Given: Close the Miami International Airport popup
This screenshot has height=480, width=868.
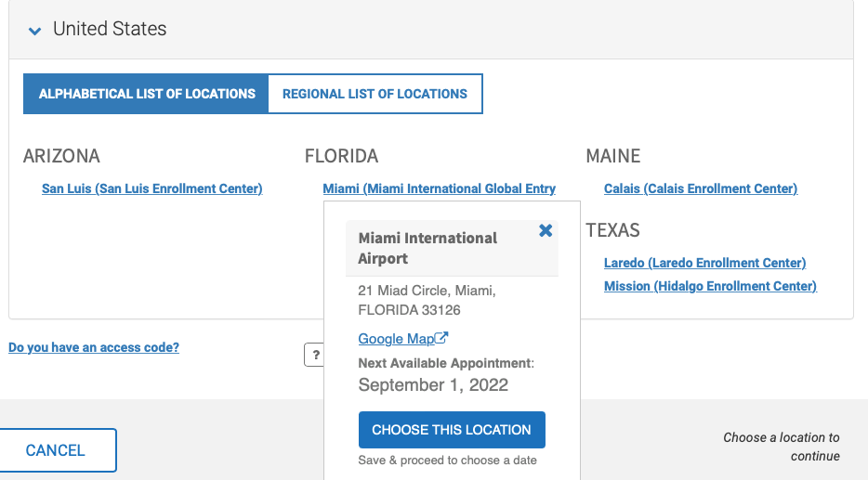Looking at the screenshot, I should pyautogui.click(x=546, y=230).
